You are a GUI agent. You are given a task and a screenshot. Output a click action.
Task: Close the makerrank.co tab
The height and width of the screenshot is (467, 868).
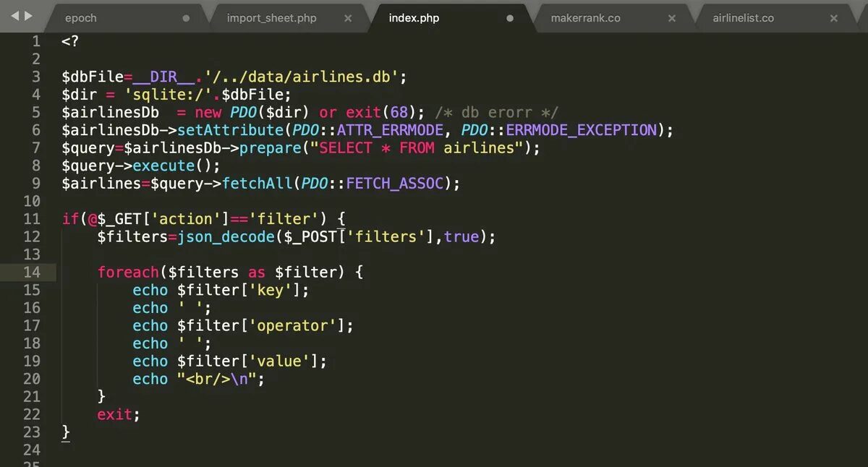click(672, 19)
